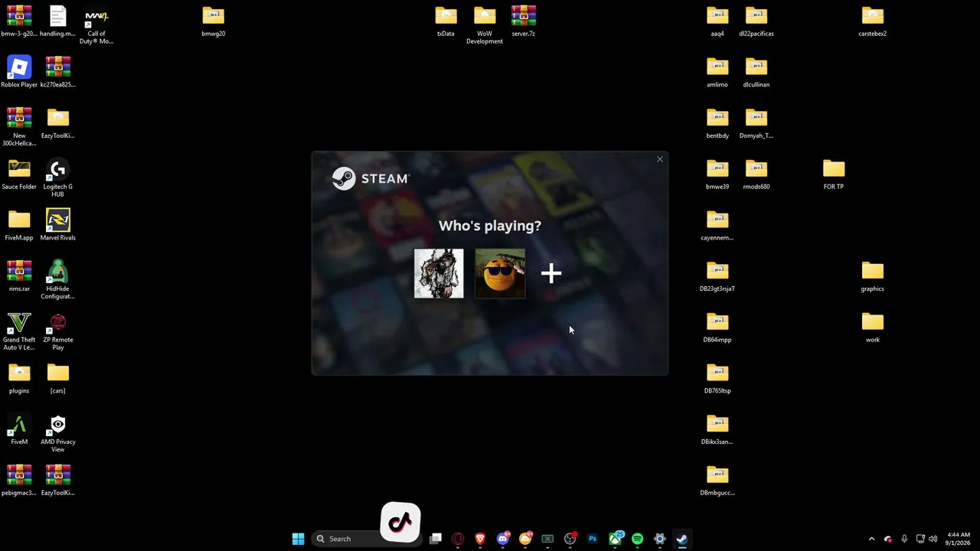
Task: Open OBS Studio from the taskbar
Action: point(570,539)
